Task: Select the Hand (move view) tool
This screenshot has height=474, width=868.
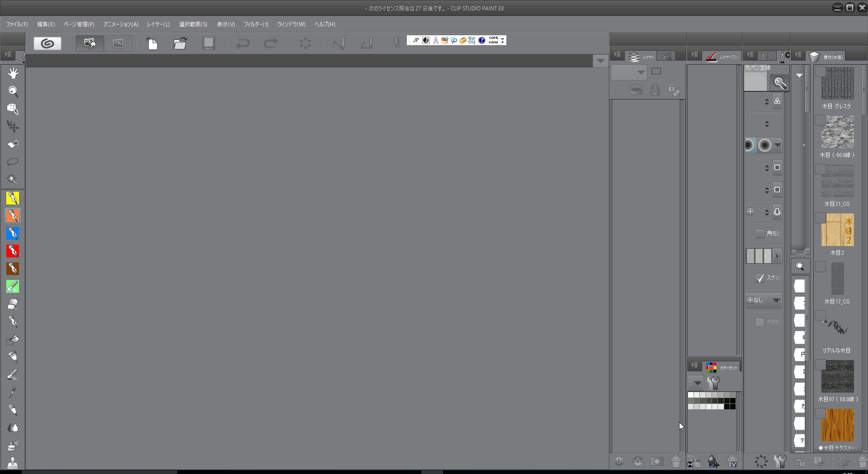Action: pos(13,73)
